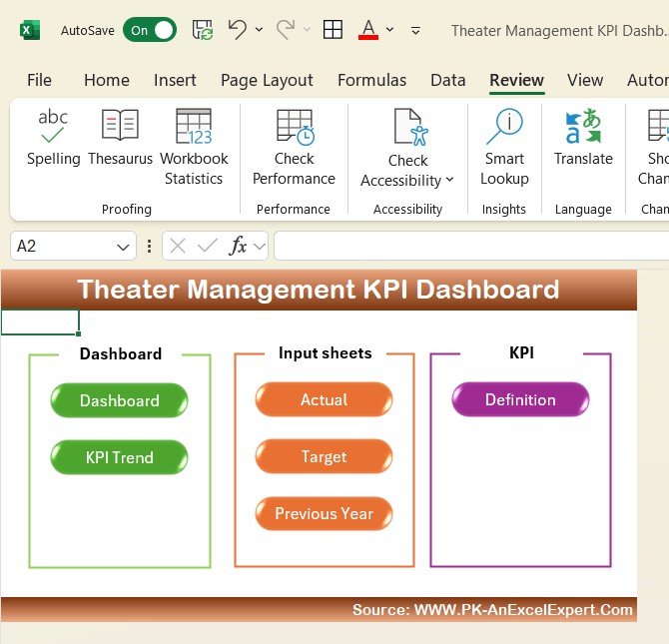The image size is (669, 644).
Task: Click the Theater Management KPI Dashboard title
Action: click(x=319, y=290)
